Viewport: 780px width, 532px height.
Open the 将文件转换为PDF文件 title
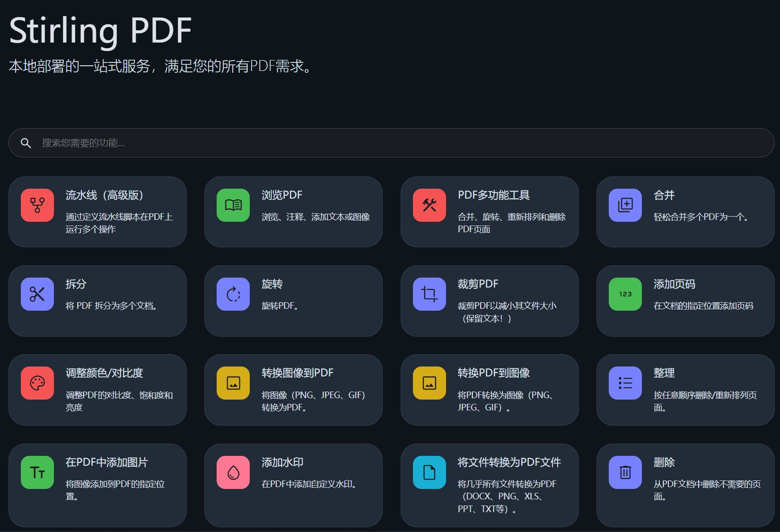[509, 462]
